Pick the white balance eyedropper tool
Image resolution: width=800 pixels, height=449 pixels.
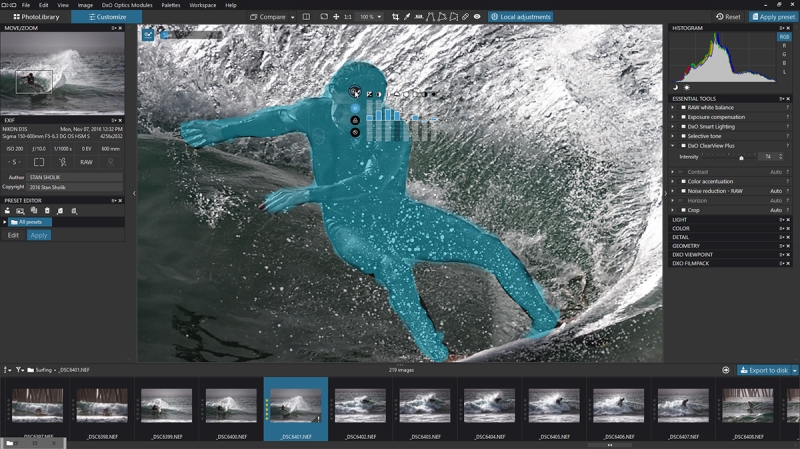tap(407, 17)
